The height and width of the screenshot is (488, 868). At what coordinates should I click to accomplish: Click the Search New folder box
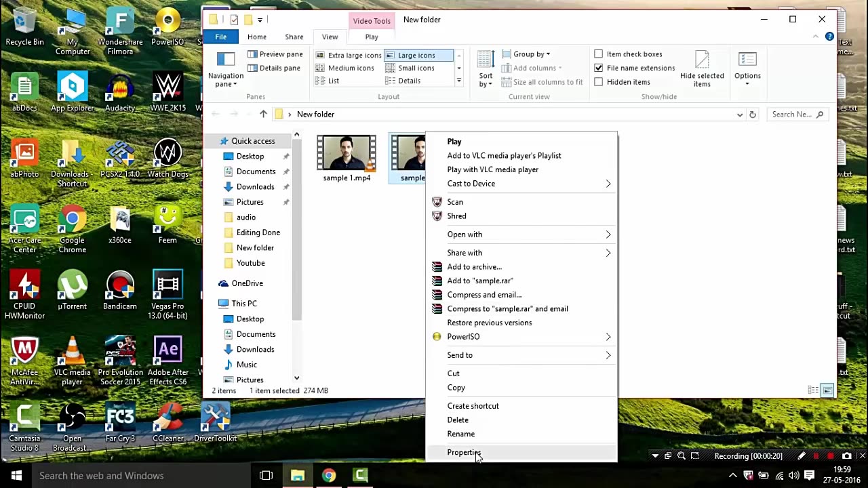point(797,115)
